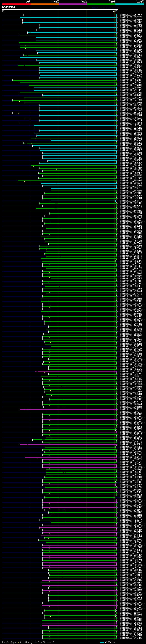Click the green ~80% legend segment

click(101, 4)
